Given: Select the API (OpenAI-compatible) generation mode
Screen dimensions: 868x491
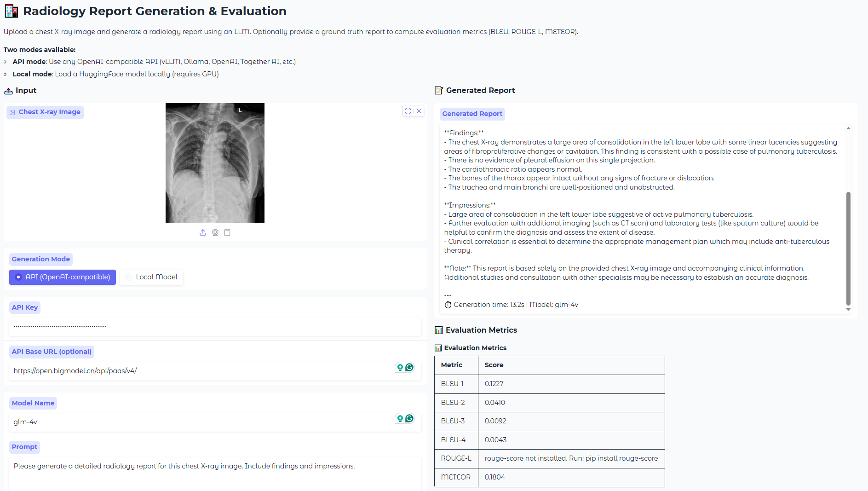Looking at the screenshot, I should tap(63, 277).
